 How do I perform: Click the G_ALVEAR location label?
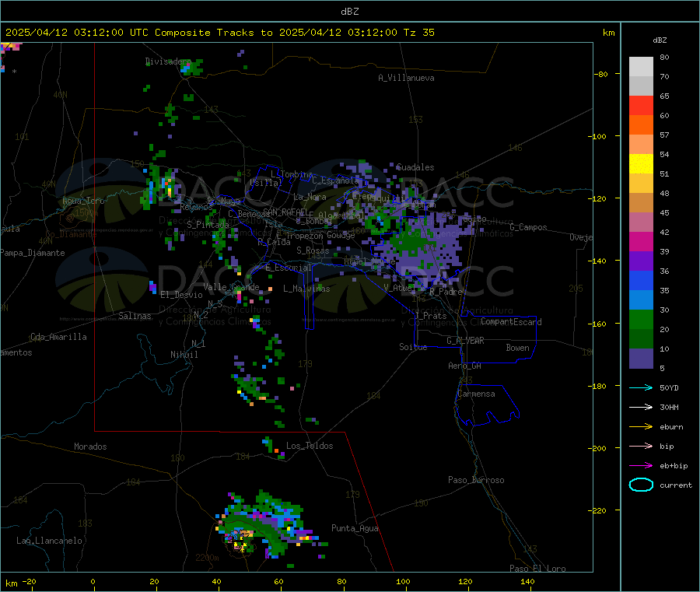(465, 341)
